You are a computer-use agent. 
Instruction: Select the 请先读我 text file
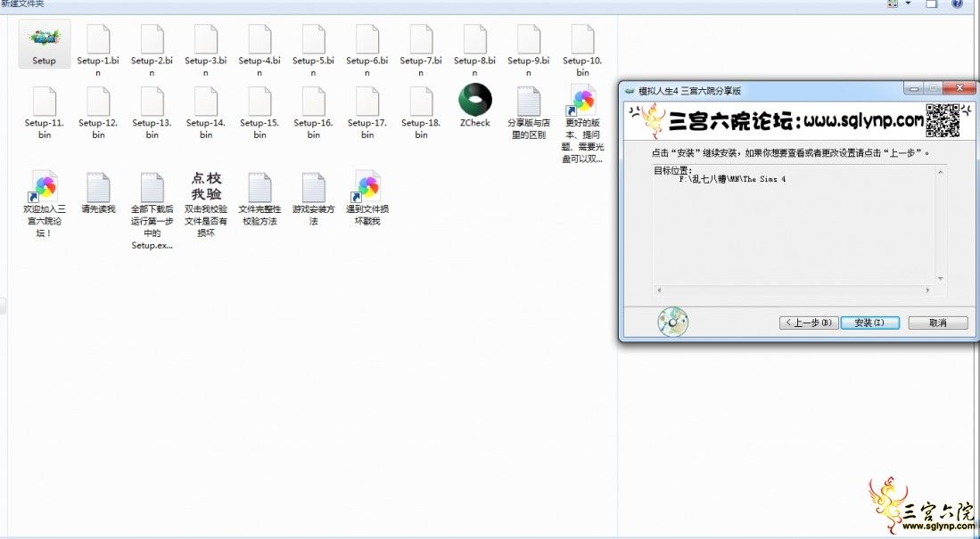click(x=98, y=192)
